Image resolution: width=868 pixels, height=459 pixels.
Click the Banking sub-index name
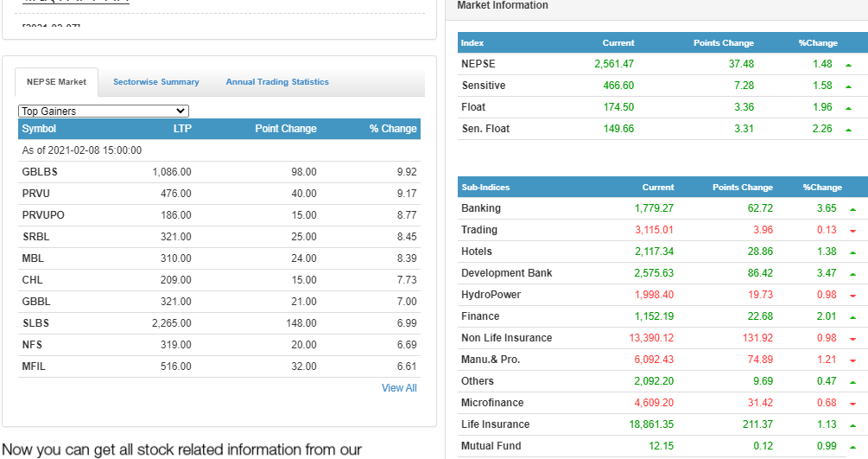click(481, 207)
